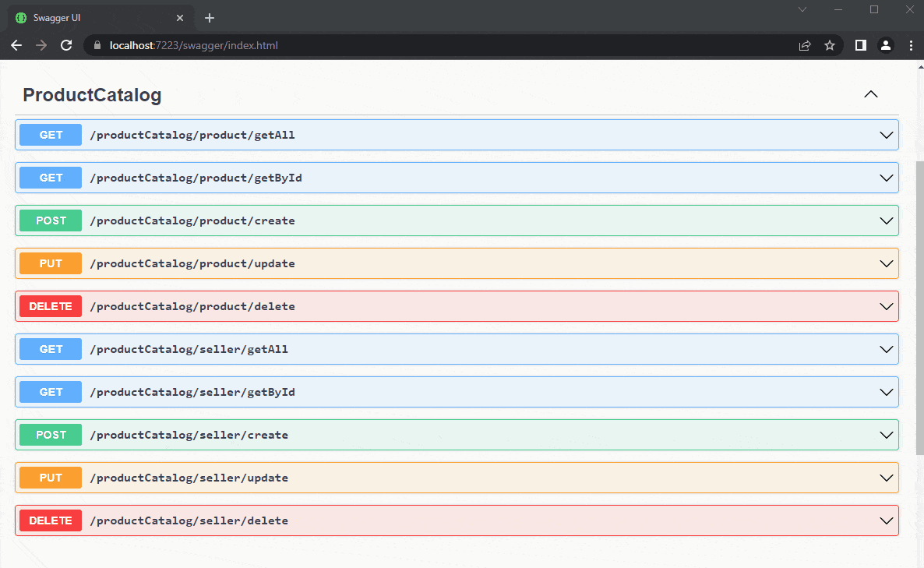Go back using browser back arrow
The height and width of the screenshot is (568, 924).
(16, 45)
